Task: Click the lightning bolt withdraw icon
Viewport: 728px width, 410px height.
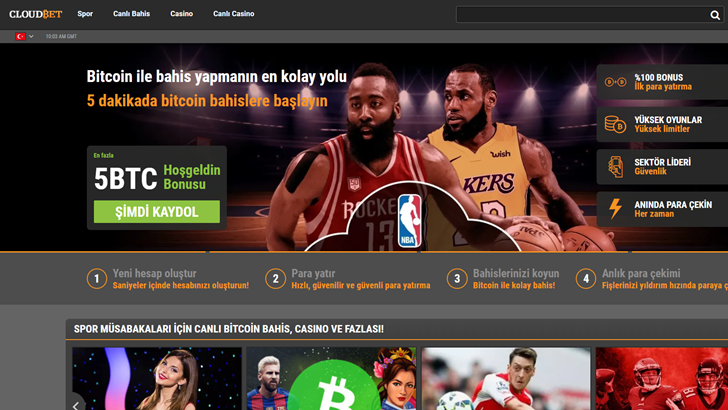Action: click(616, 209)
